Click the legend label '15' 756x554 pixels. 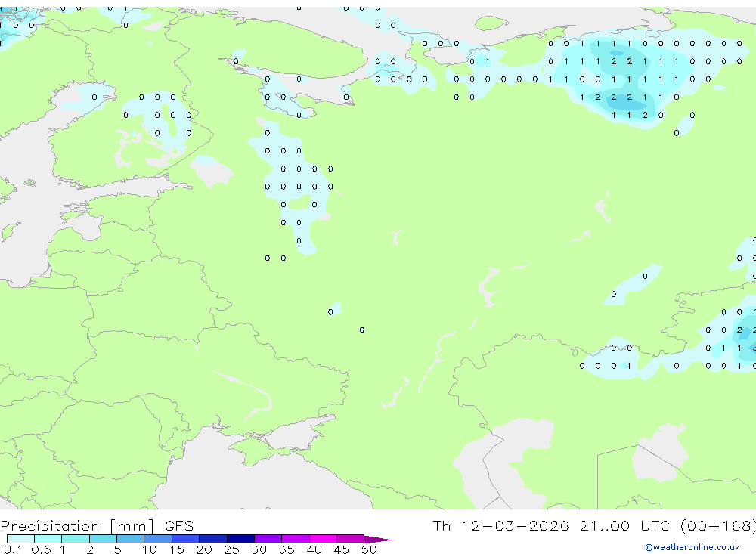(x=177, y=549)
